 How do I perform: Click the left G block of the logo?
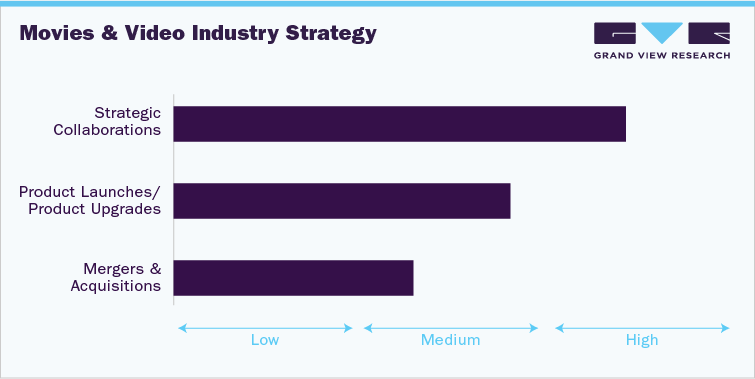[x=615, y=33]
